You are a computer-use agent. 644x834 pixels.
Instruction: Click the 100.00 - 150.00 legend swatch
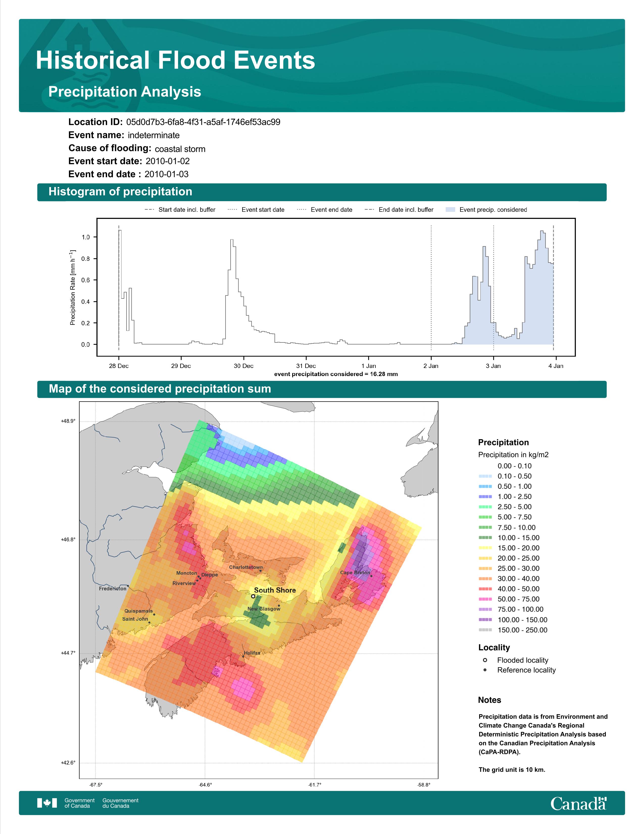click(485, 620)
